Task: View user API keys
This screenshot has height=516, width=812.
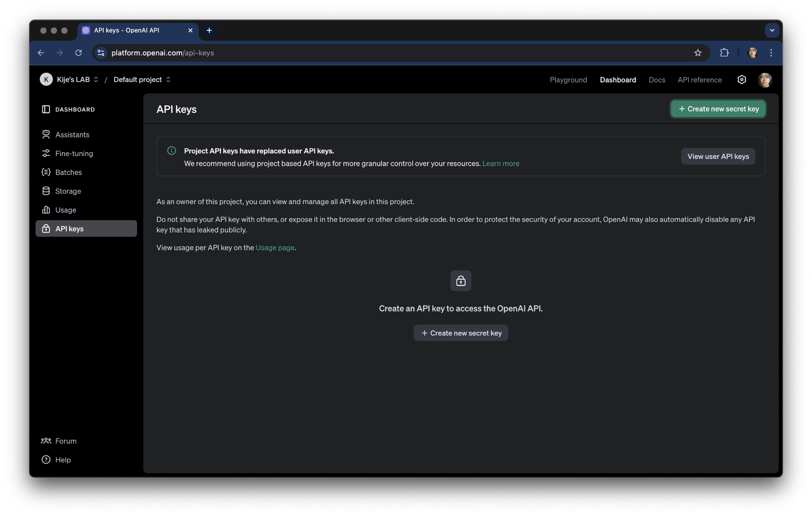Action: coord(718,156)
